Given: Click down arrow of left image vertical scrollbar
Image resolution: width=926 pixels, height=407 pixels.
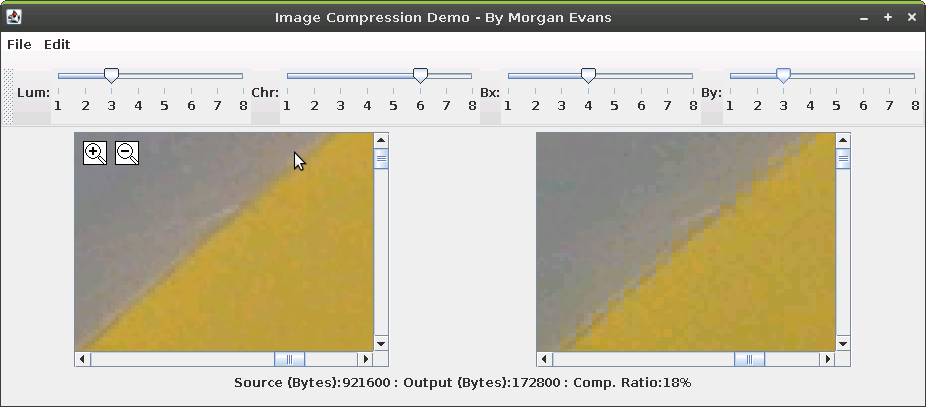Looking at the screenshot, I should coord(381,344).
